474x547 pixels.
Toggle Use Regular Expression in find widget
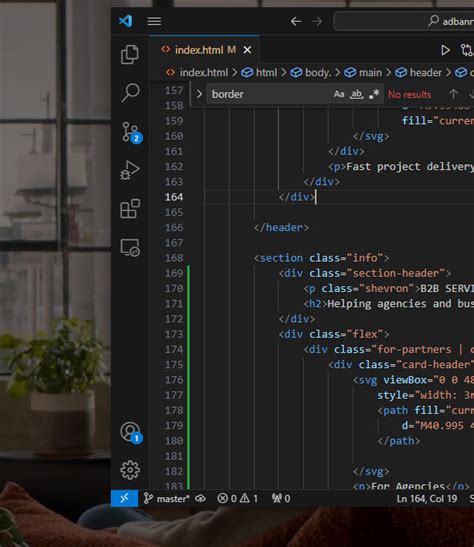[x=374, y=94]
